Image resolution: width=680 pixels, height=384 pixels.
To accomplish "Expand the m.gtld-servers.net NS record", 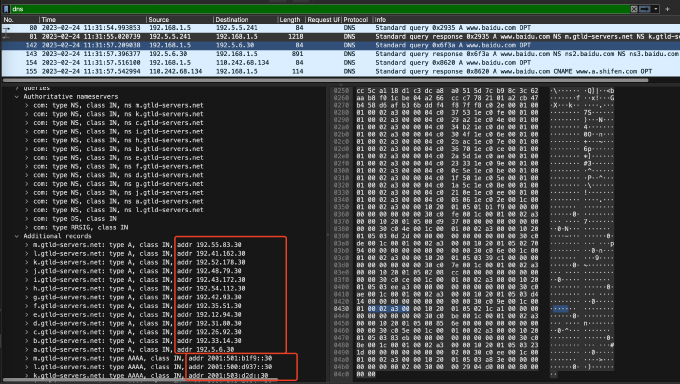I will pos(26,105).
